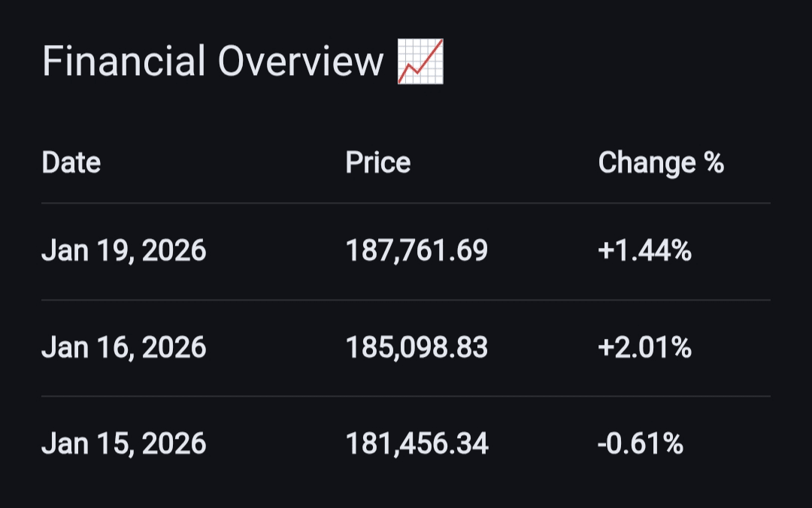Click divider between Jan 19 and Jan 16 rows

(x=406, y=300)
